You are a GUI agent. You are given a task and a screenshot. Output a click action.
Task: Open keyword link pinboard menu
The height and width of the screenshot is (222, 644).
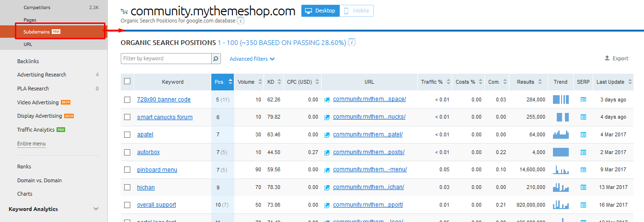pyautogui.click(x=157, y=170)
